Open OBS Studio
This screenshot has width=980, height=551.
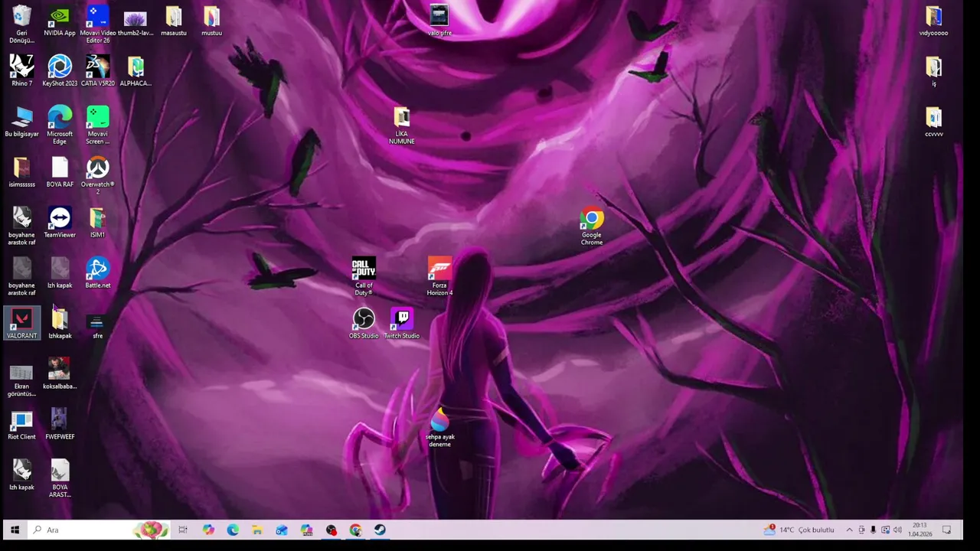[364, 324]
